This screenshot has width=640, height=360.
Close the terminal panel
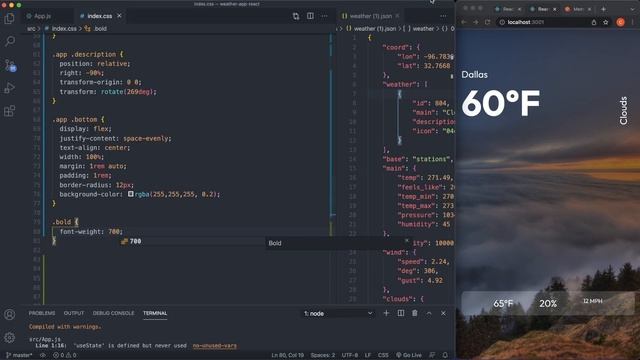pos(443,313)
